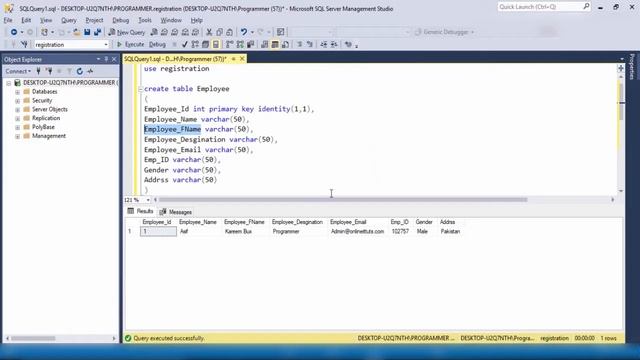Toggle Results to Text mode
This screenshot has width=640, height=360.
coord(264,44)
